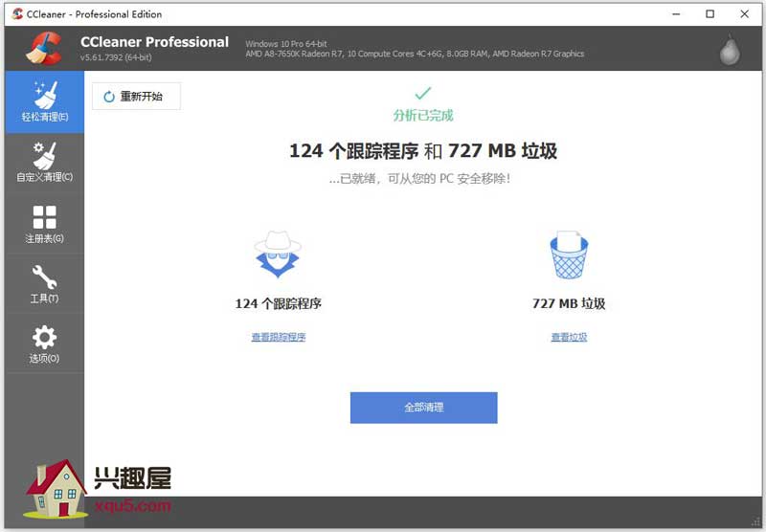The height and width of the screenshot is (532, 766).
Task: Click the 727 MB 垃圾 label under bin
Action: click(569, 303)
